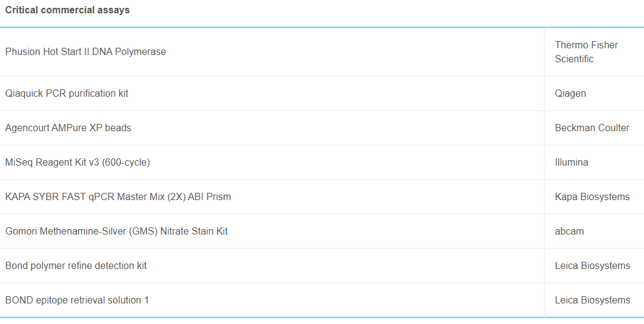Click the Beckman Coulter supplier cell

tap(592, 128)
